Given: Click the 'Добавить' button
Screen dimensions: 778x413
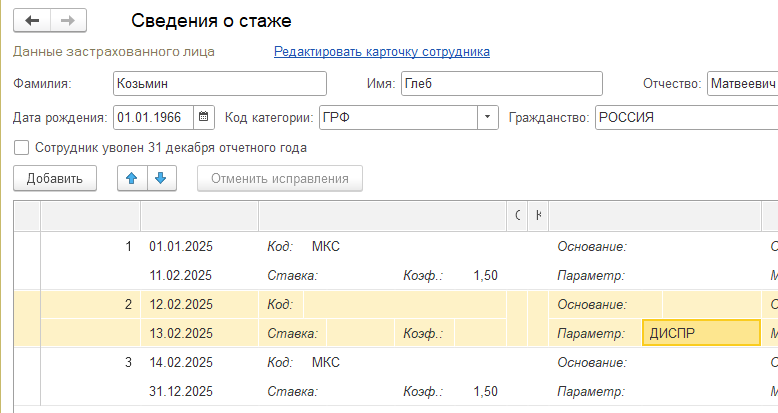Looking at the screenshot, I should (54, 178).
